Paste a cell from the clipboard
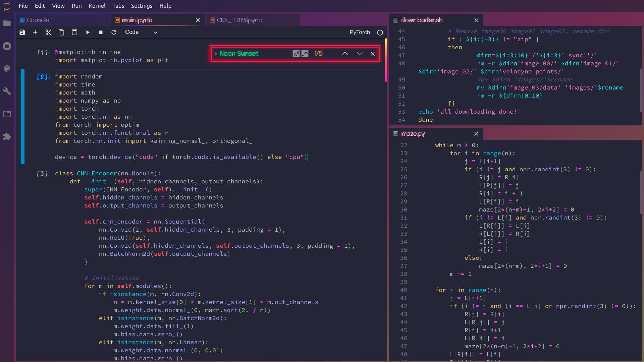This screenshot has height=362, width=644. [74, 32]
